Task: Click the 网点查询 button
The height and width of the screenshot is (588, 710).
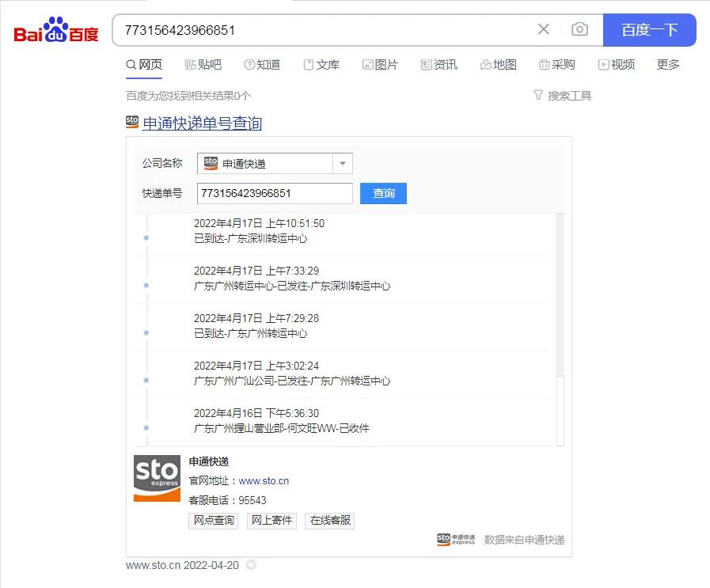Action: (212, 521)
